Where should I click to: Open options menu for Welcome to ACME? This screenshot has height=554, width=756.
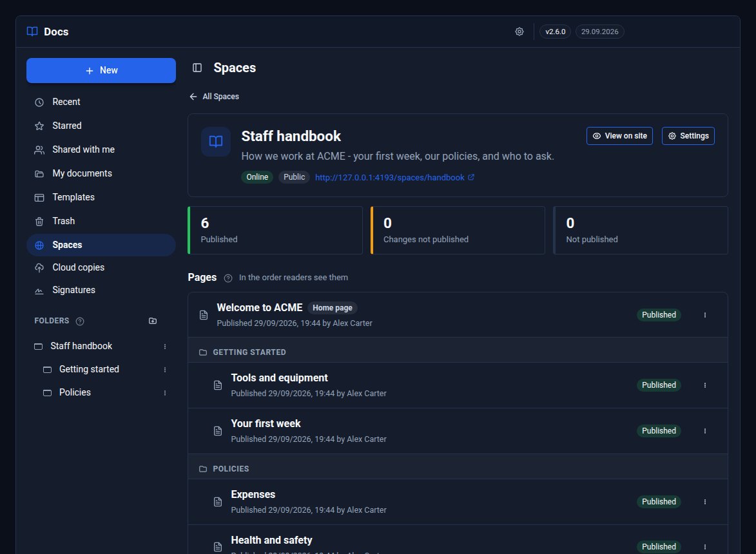705,315
